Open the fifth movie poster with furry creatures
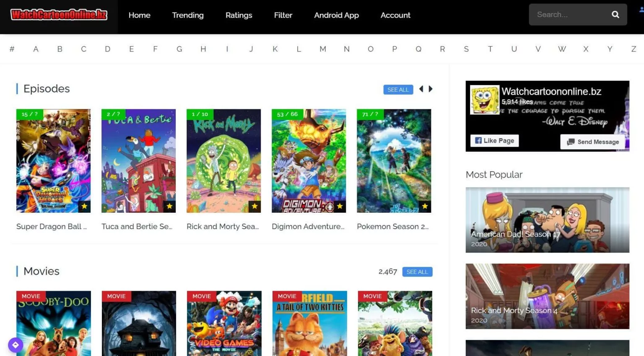 pos(395,323)
